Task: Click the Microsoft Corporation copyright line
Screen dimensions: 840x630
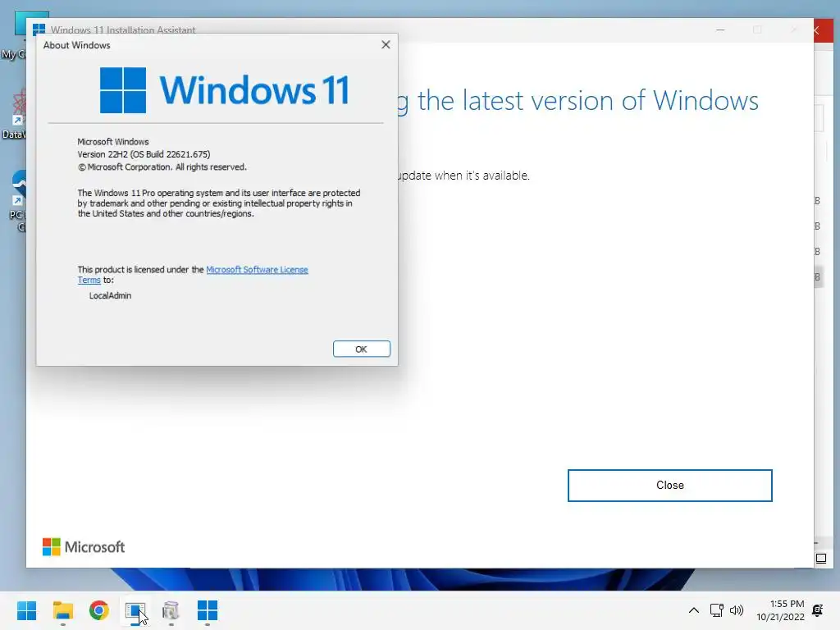Action: coord(162,167)
